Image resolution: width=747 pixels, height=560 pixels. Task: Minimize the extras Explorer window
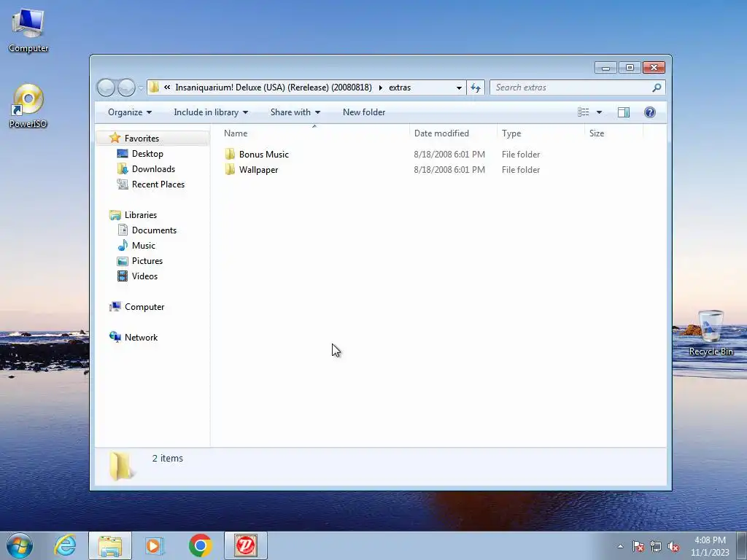tap(605, 68)
